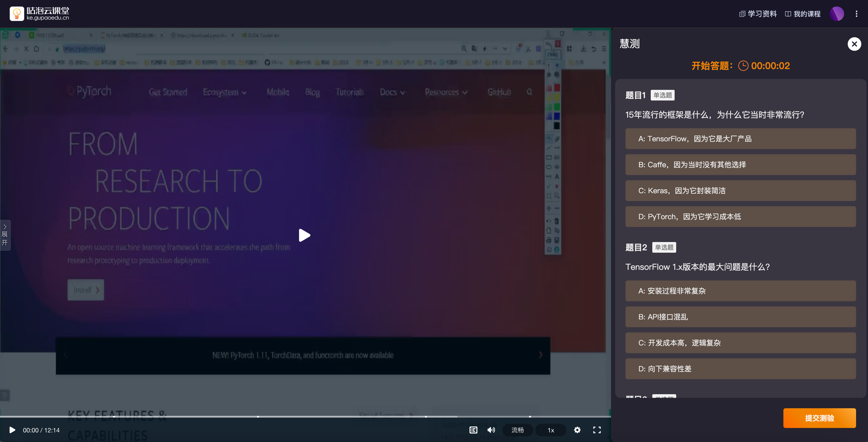Viewport: 868px width, 442px height.
Task: Click the play icon in control bar
Action: pyautogui.click(x=12, y=430)
